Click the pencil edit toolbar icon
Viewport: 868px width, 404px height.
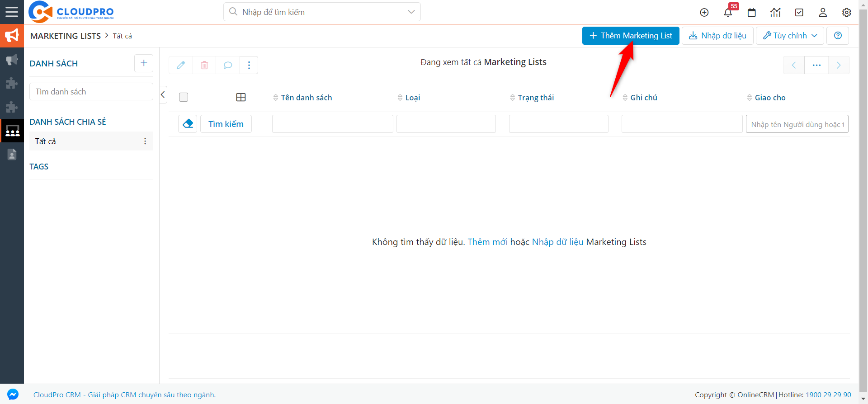(x=181, y=65)
